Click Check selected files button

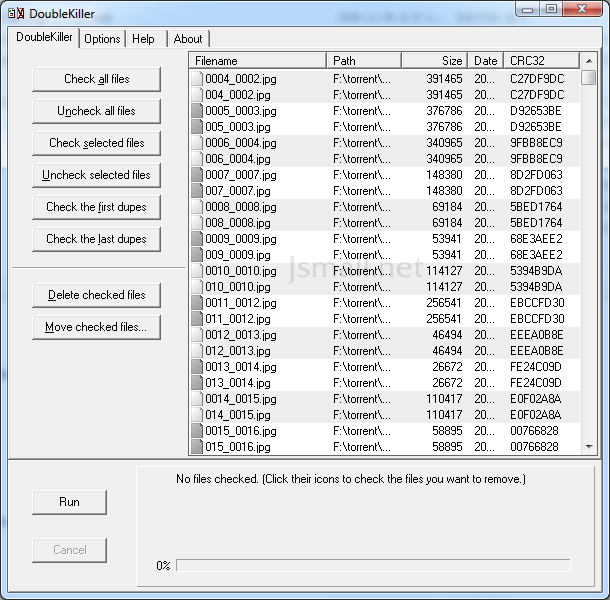tap(96, 143)
